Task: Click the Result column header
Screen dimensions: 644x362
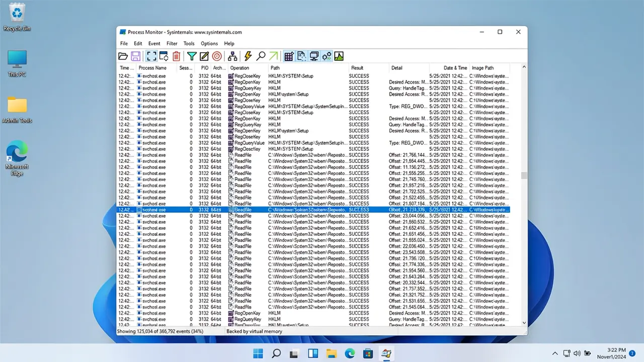Action: click(x=369, y=68)
